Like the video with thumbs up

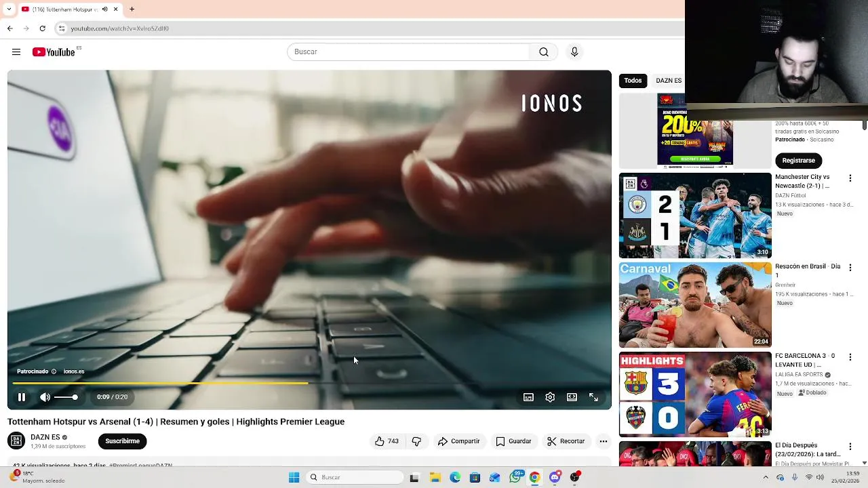387,441
